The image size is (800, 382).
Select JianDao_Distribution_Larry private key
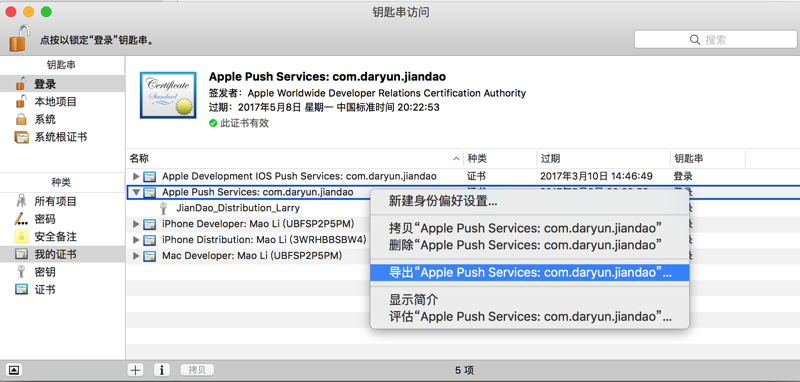(238, 208)
